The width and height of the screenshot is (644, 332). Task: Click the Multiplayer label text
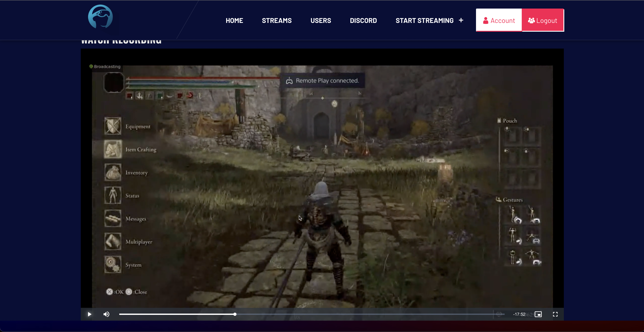click(x=139, y=242)
